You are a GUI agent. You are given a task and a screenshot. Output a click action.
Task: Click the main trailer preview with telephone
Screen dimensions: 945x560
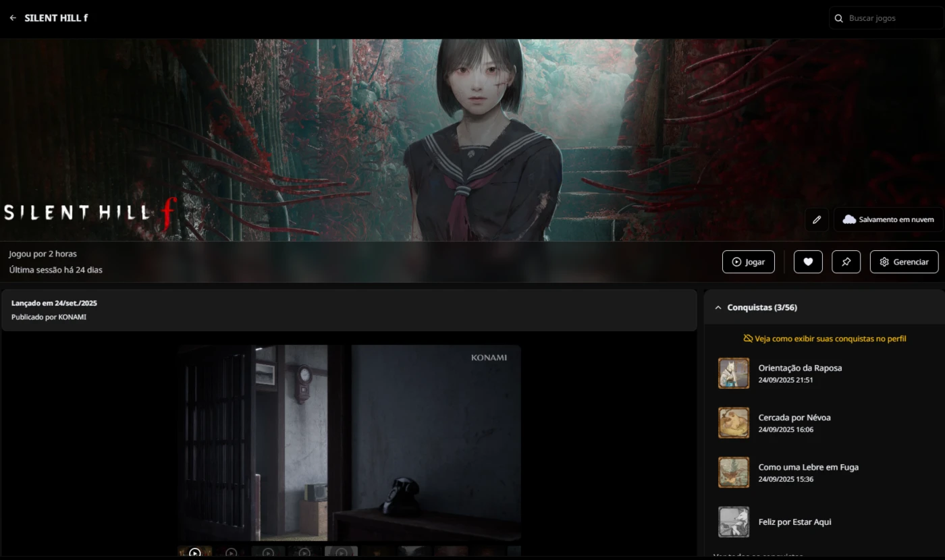click(349, 443)
